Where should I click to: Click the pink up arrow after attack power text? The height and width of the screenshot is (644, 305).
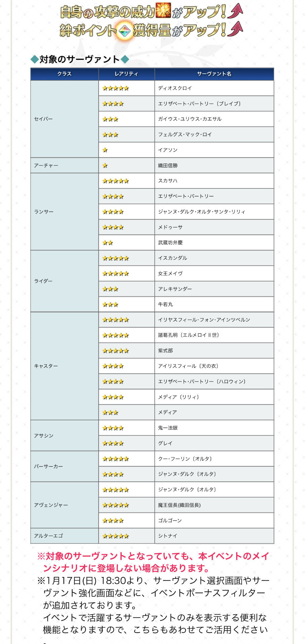[235, 11]
